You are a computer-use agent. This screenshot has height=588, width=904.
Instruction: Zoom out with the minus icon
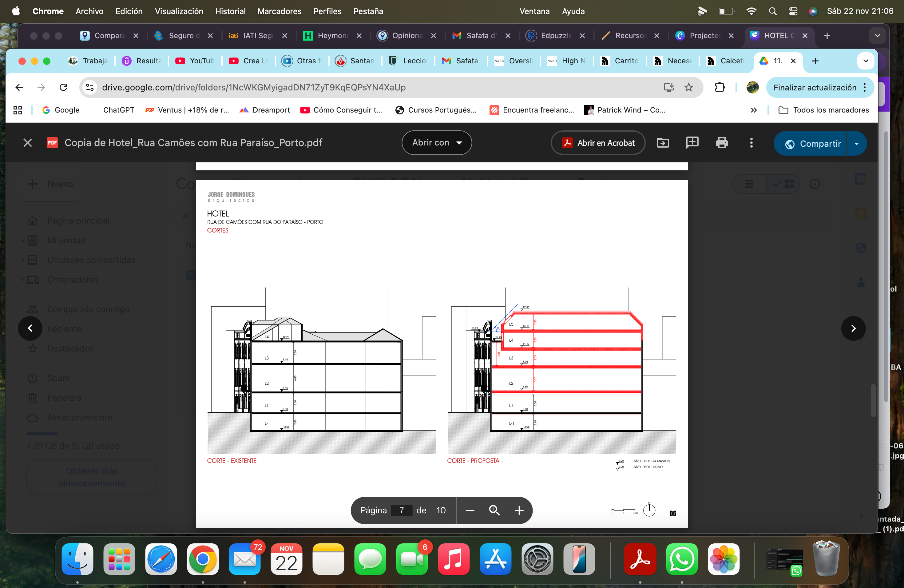click(470, 510)
